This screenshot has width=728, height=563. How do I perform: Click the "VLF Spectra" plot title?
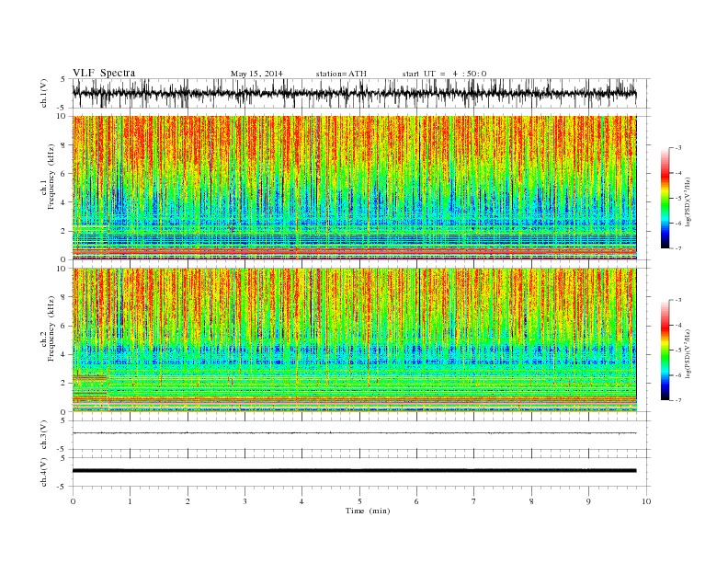104,73
